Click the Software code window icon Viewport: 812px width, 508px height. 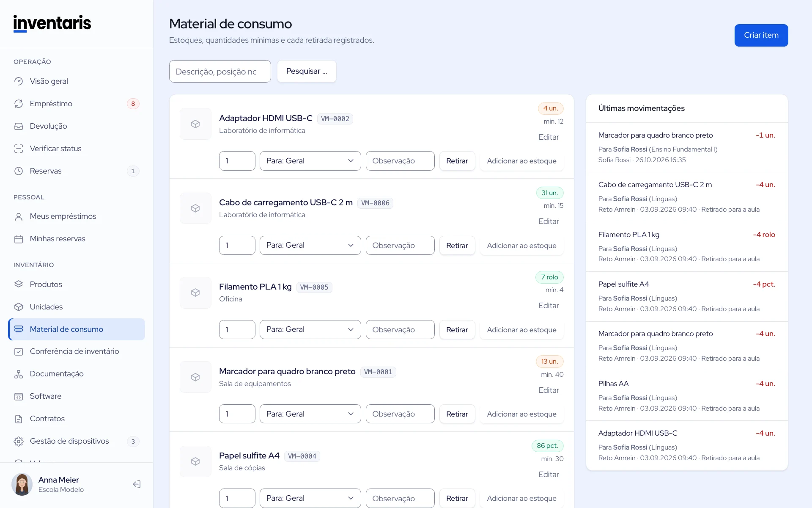click(x=19, y=397)
